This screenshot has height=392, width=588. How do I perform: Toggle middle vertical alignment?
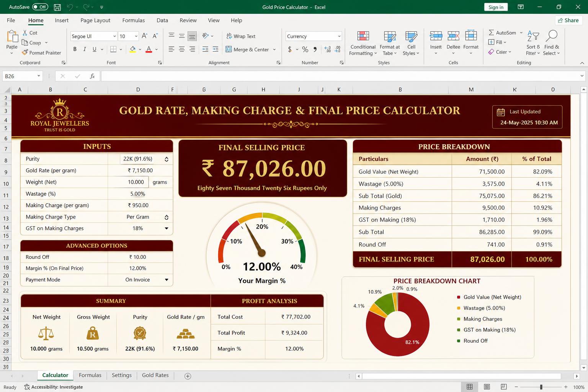[x=182, y=36]
